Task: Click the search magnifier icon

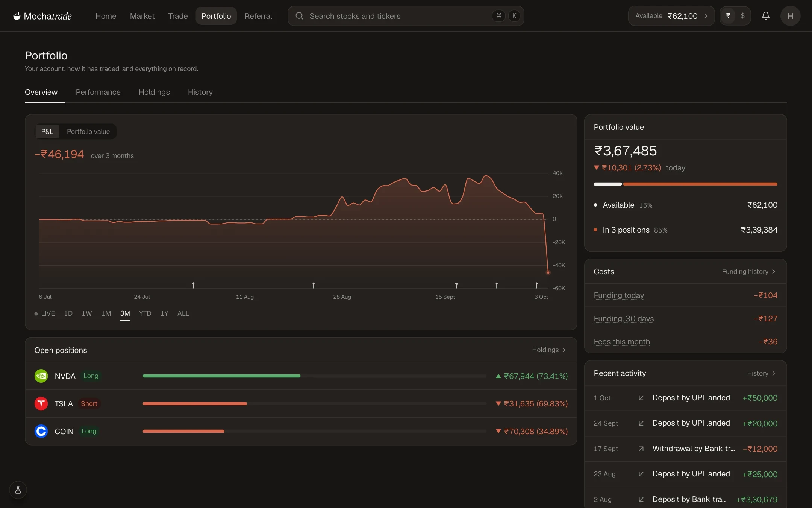Action: pos(299,16)
